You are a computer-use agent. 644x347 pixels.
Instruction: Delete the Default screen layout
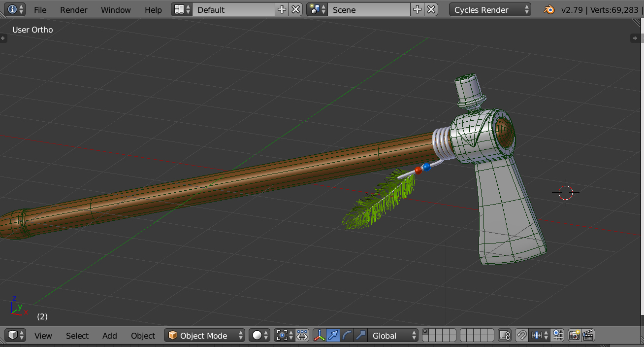click(x=295, y=9)
